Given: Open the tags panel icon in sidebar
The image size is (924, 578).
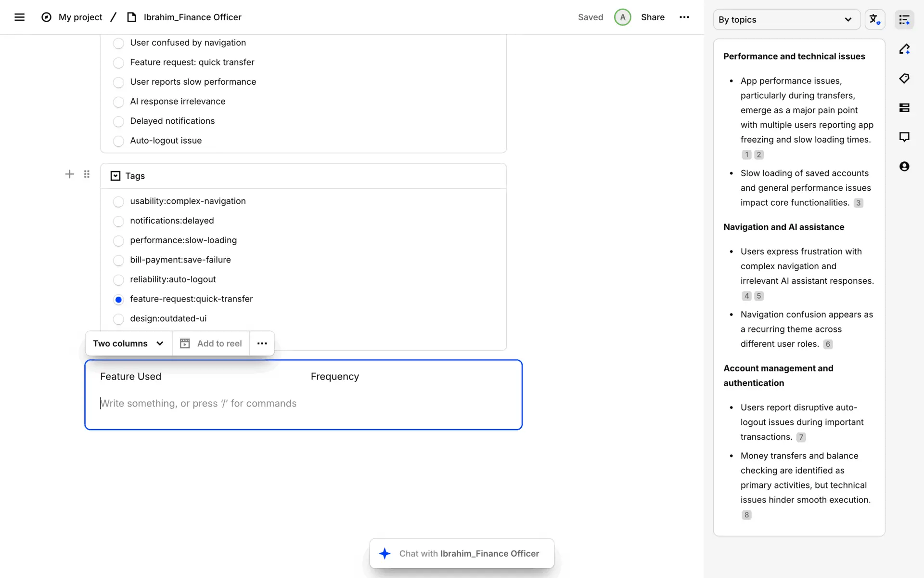Looking at the screenshot, I should [x=904, y=79].
